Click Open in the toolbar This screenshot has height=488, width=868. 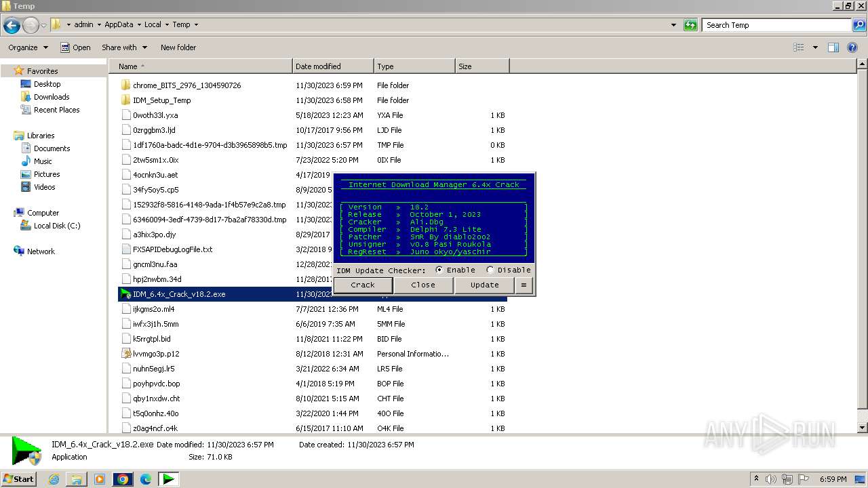coord(75,47)
